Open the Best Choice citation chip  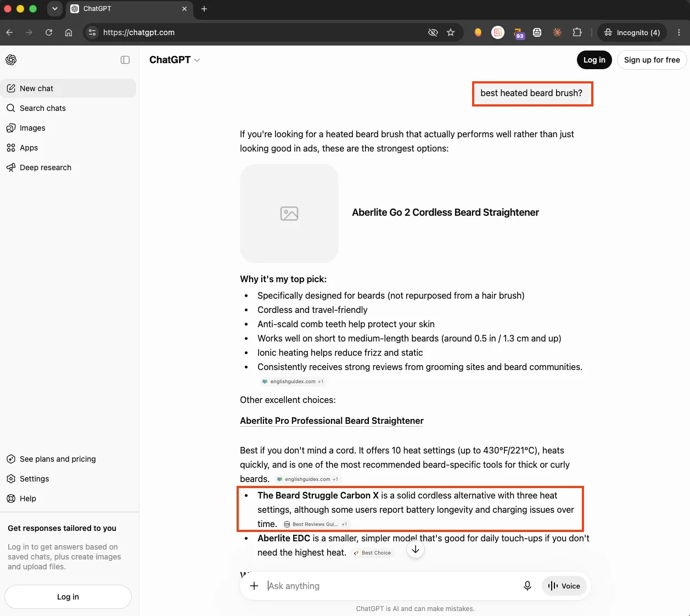372,553
